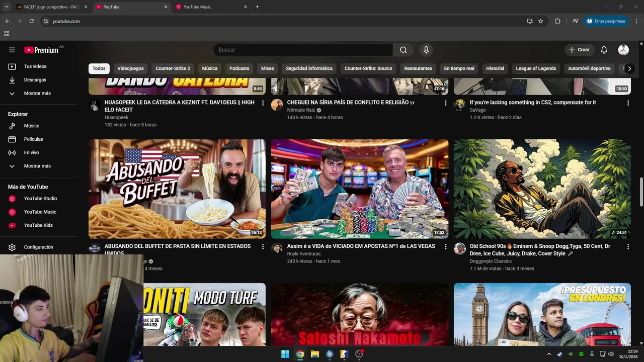Screen dimensions: 644x362
Task: Open File Explorer from the taskbar
Action: (315, 354)
